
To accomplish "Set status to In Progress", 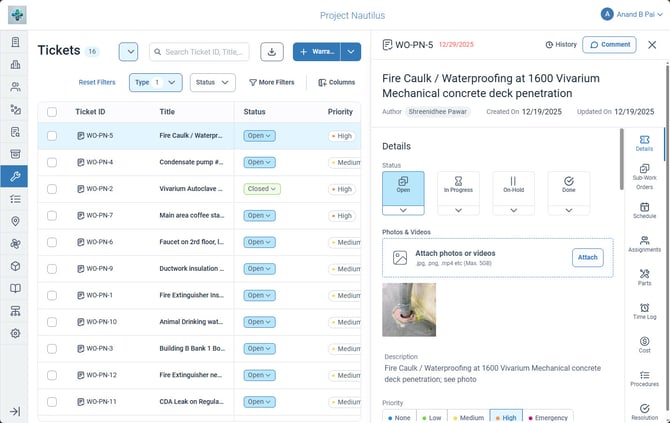I will 458,188.
